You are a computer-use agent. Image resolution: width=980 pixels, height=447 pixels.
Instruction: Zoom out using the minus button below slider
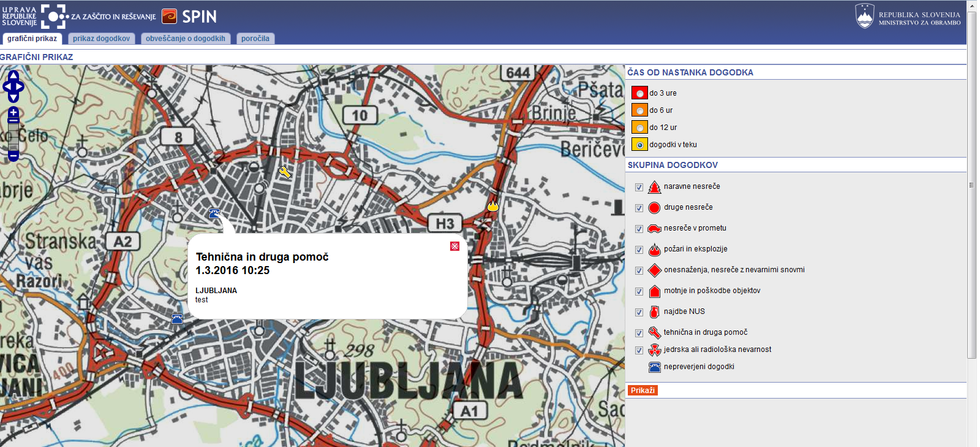coord(13,156)
